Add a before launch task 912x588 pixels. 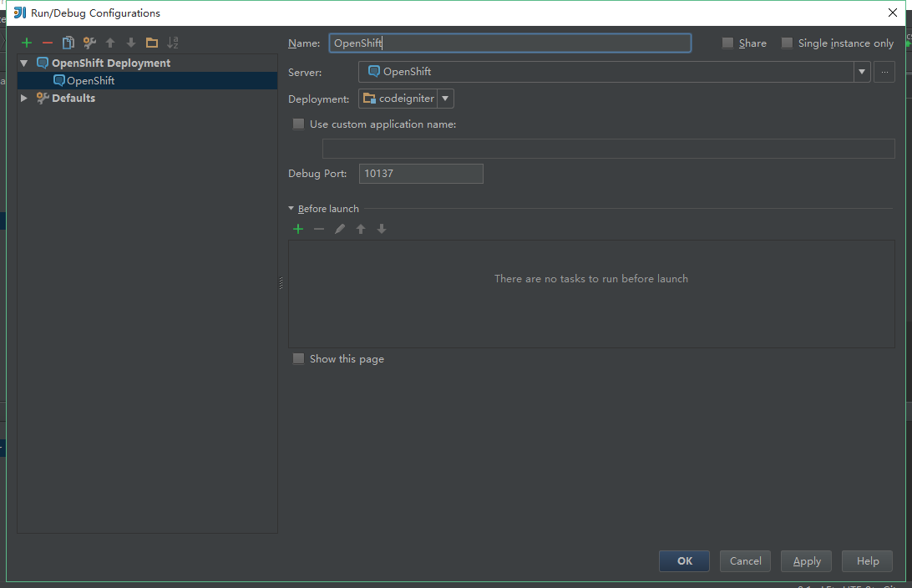[x=298, y=229]
